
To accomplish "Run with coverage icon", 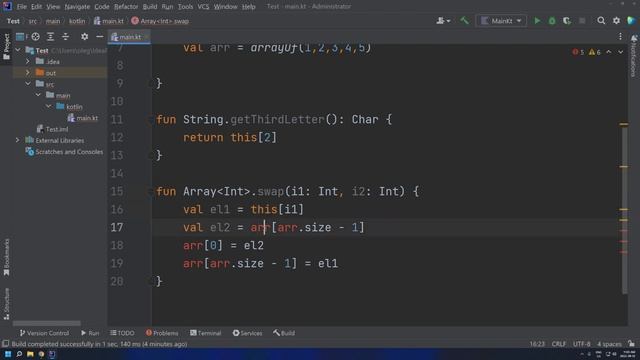I will [x=567, y=21].
